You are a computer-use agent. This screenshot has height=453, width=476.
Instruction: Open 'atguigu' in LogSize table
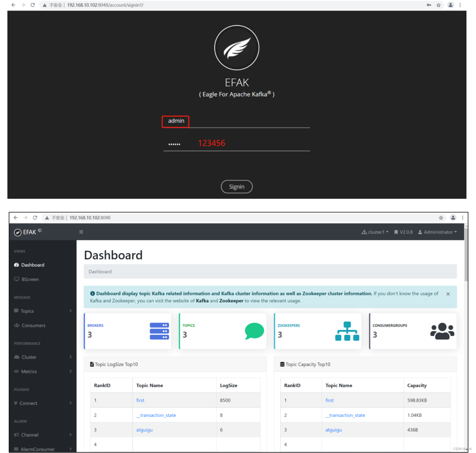pos(144,430)
